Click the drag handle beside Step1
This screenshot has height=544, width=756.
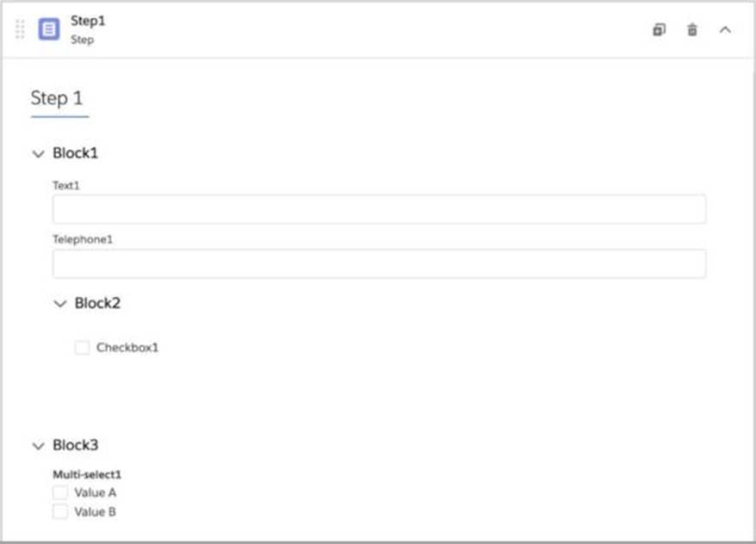20,29
